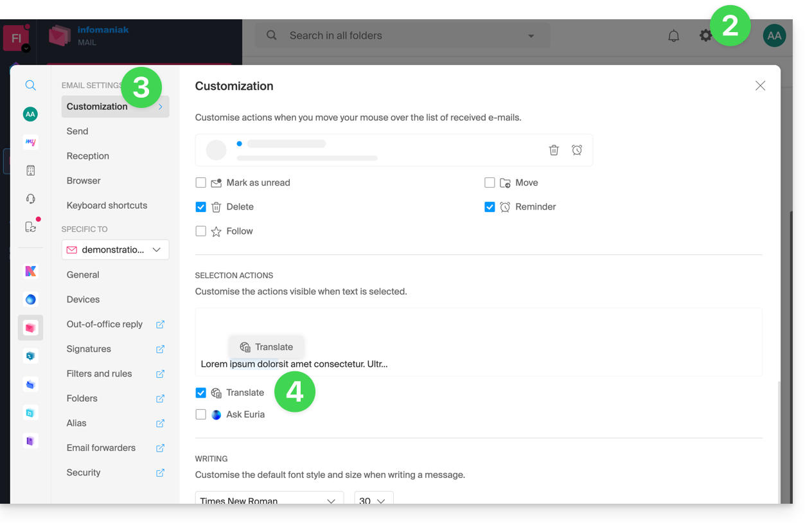Click the trash icon in email preview row
812x523 pixels.
point(554,150)
